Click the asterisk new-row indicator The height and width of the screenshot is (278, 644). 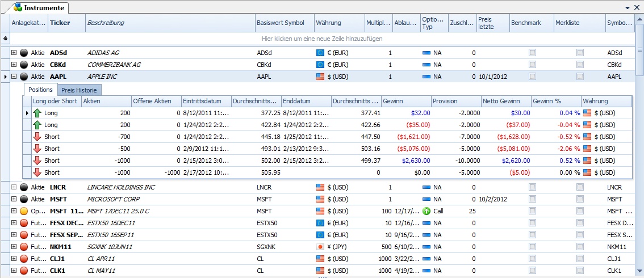(5, 39)
